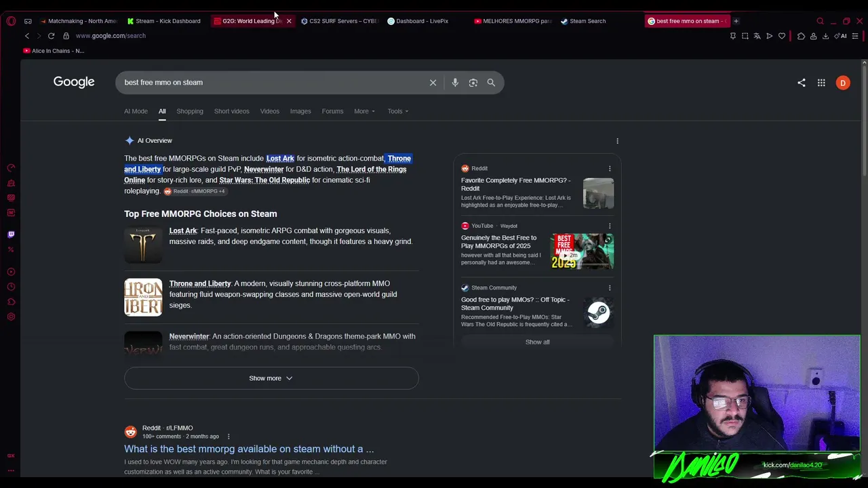Image resolution: width=868 pixels, height=488 pixels.
Task: Open the Reddit result about best MMORPG on Steam
Action: [249, 449]
